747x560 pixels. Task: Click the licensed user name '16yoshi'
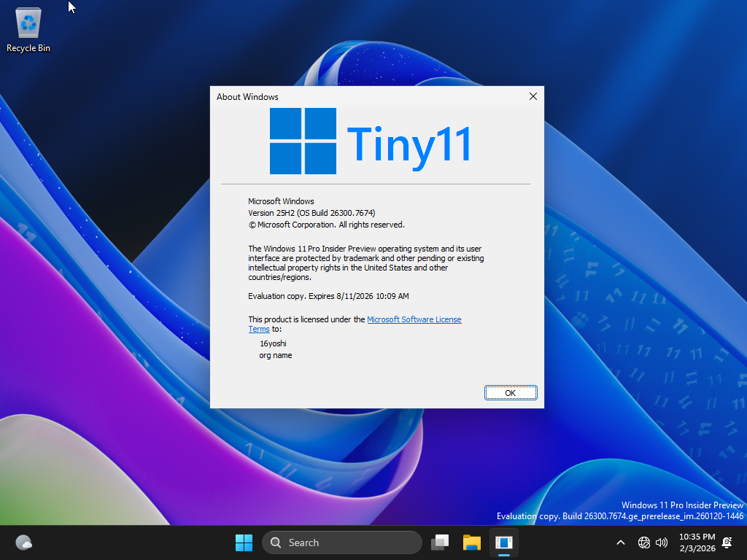pyautogui.click(x=273, y=343)
